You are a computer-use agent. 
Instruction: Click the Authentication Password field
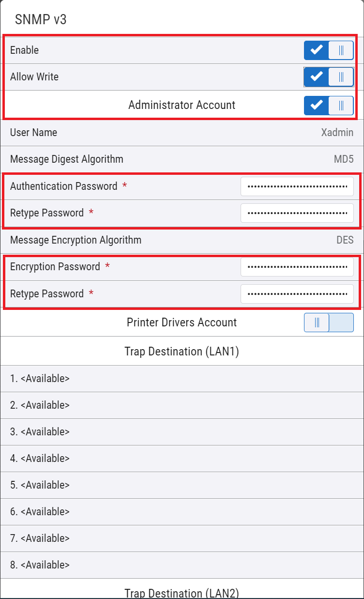[297, 186]
